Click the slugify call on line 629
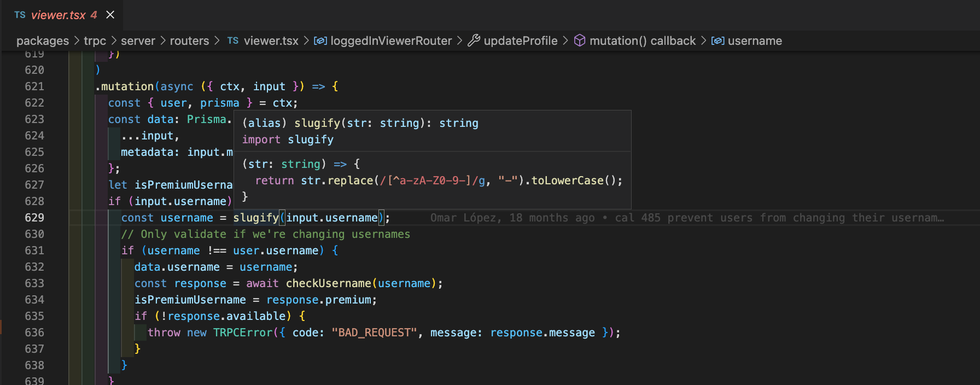980x385 pixels. [256, 218]
